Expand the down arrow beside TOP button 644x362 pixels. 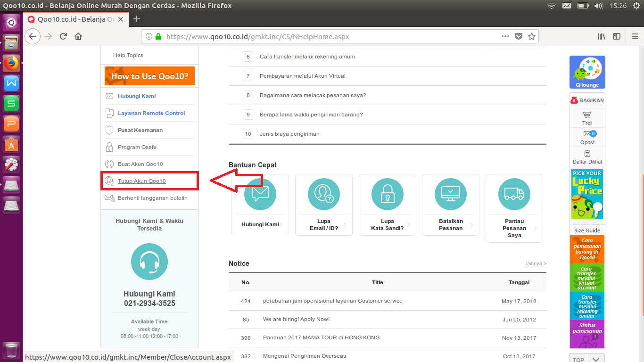(x=596, y=359)
